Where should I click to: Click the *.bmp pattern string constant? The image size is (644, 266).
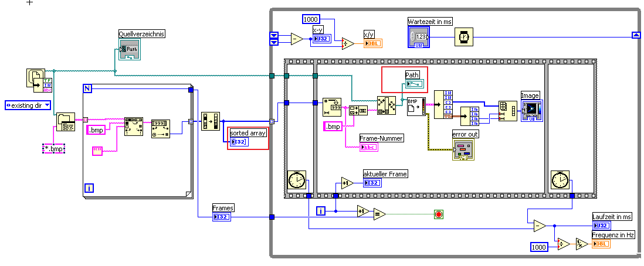click(x=54, y=149)
